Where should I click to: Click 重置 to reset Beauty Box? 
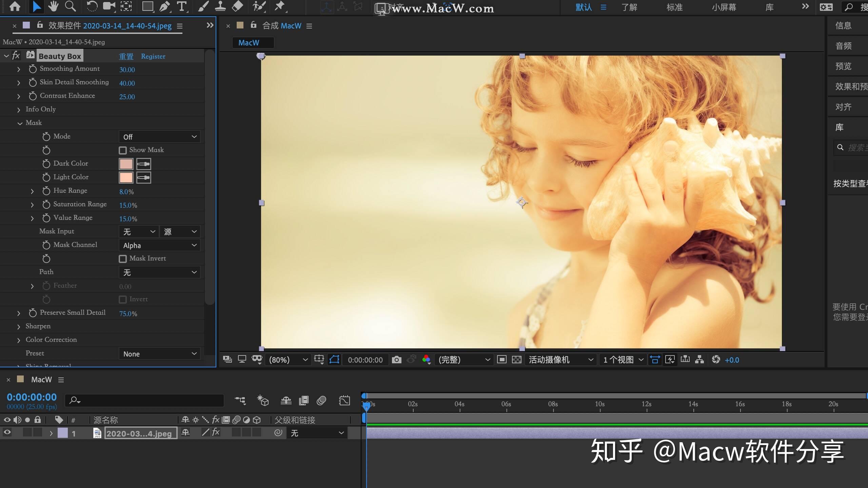point(126,56)
